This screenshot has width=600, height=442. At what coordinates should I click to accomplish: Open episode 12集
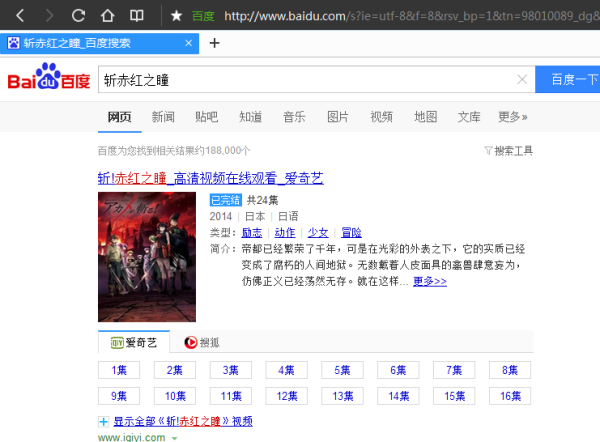(x=287, y=396)
